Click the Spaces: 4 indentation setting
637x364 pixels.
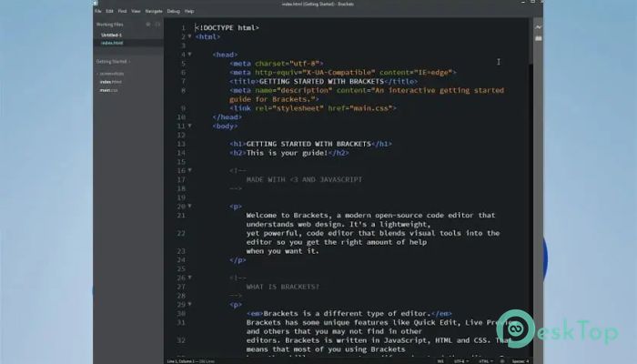tap(521, 360)
